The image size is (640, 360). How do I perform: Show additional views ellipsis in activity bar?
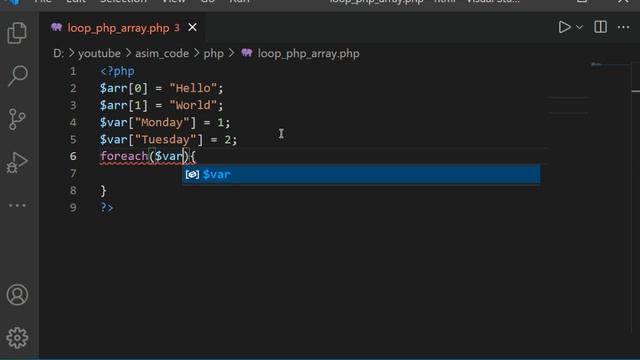[x=17, y=205]
